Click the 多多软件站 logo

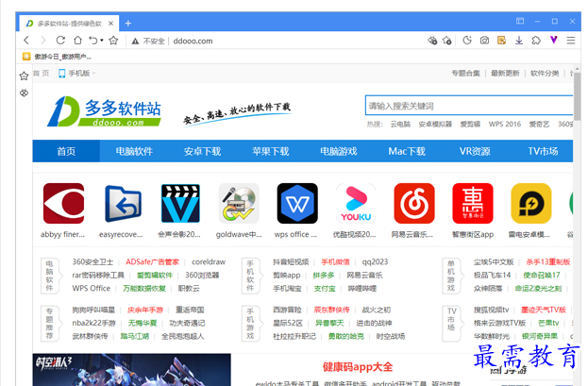click(104, 111)
